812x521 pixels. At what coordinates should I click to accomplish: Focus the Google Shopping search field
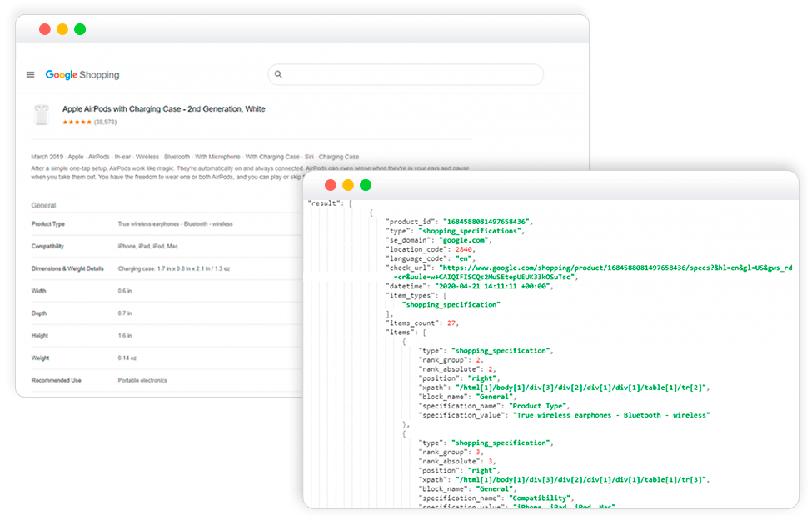tap(406, 74)
